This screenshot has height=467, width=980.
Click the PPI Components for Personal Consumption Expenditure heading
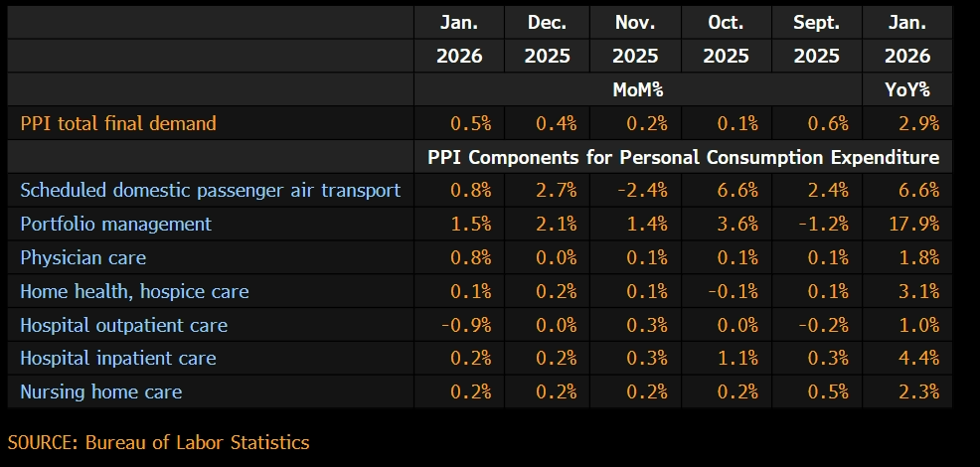point(683,157)
